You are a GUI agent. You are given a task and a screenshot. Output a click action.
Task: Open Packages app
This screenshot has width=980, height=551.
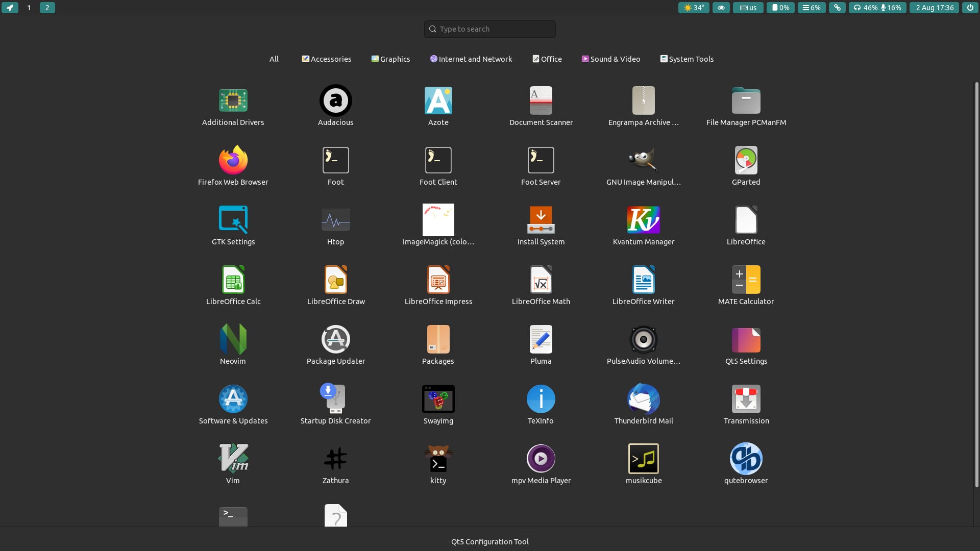438,345
